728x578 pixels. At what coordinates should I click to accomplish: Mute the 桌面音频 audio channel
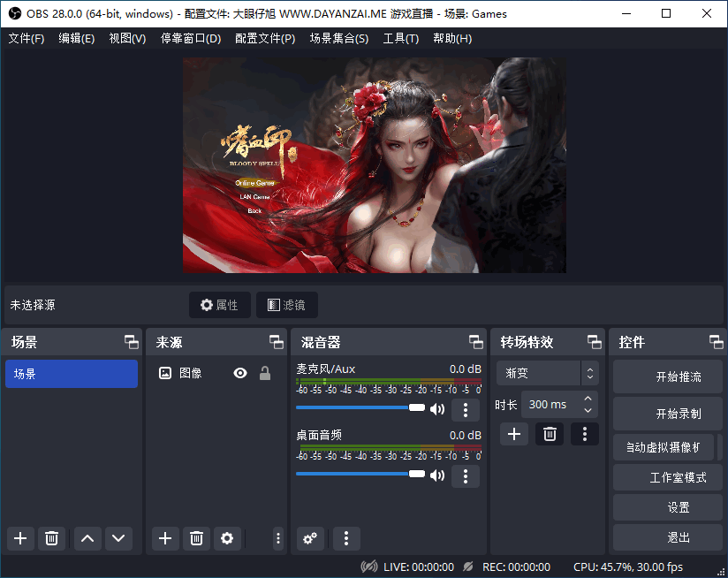[x=437, y=475]
